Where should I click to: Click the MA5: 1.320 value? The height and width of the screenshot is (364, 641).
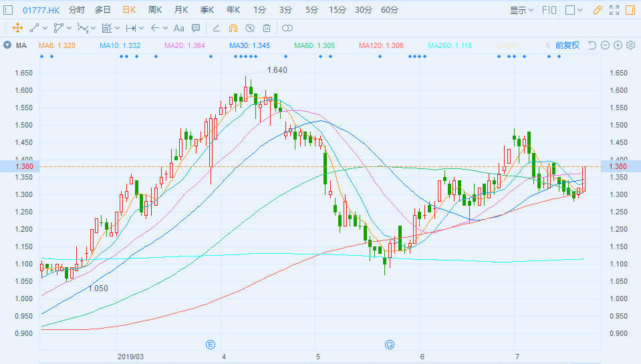coord(57,45)
